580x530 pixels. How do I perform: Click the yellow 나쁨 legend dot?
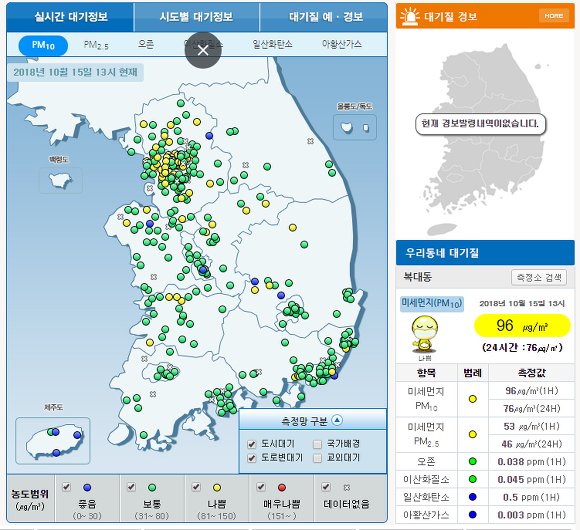tap(217, 487)
